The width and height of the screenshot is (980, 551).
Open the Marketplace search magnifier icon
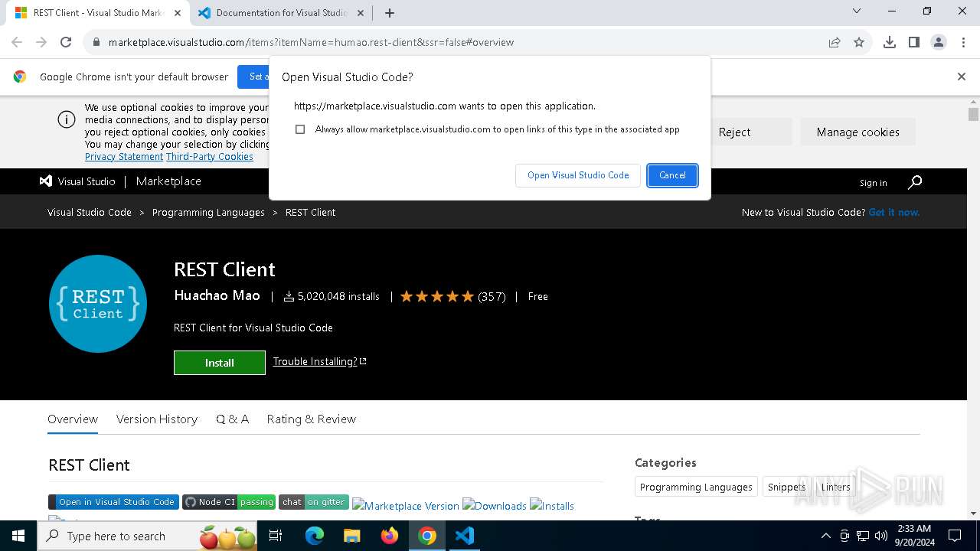pyautogui.click(x=915, y=182)
